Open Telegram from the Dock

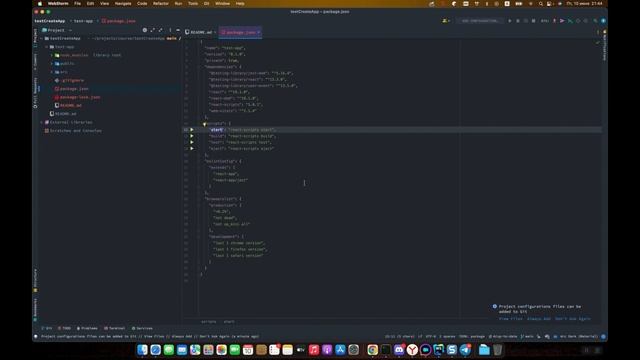tap(465, 350)
